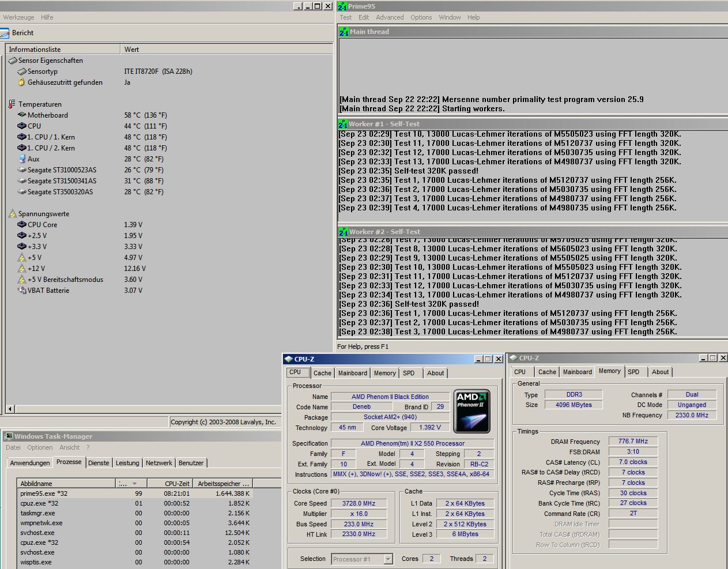This screenshot has width=728, height=569.
Task: Open the SPD tab in the CPU-Z Memory window
Action: 633,372
